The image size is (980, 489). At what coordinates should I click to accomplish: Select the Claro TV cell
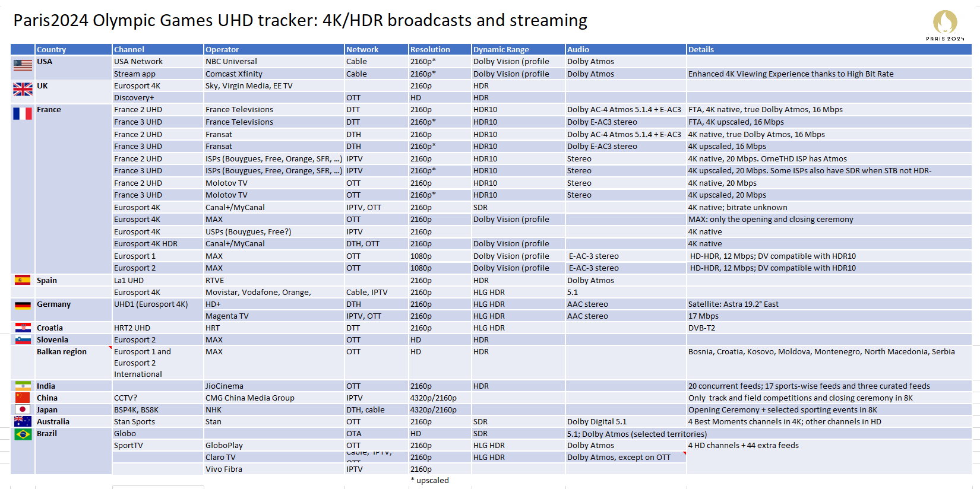[274, 458]
